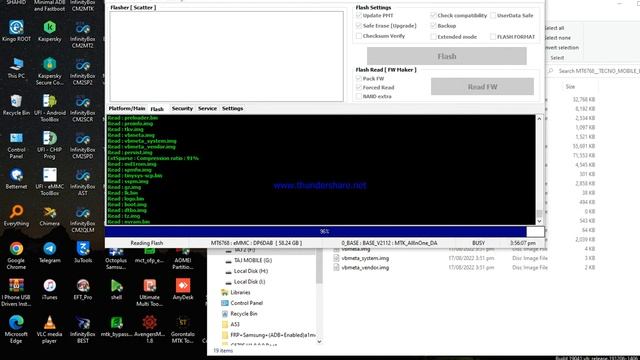Launch Betternet desktop icon
The image size is (640, 360).
click(16, 179)
